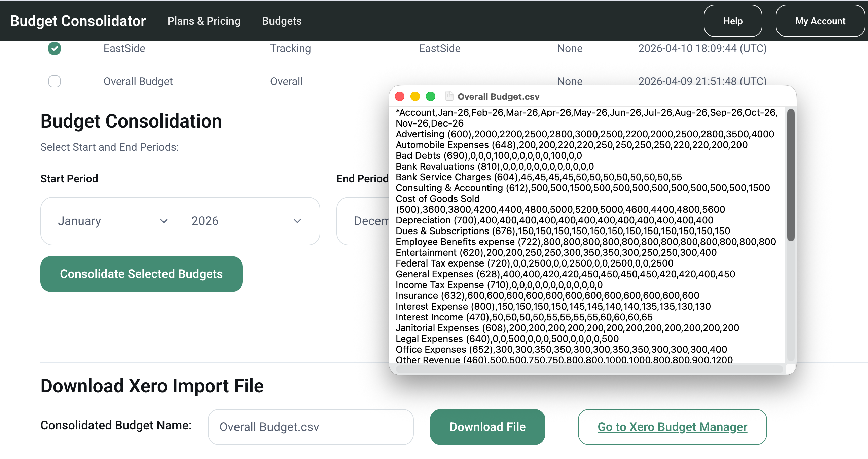
Task: Open the Help page
Action: click(x=732, y=21)
